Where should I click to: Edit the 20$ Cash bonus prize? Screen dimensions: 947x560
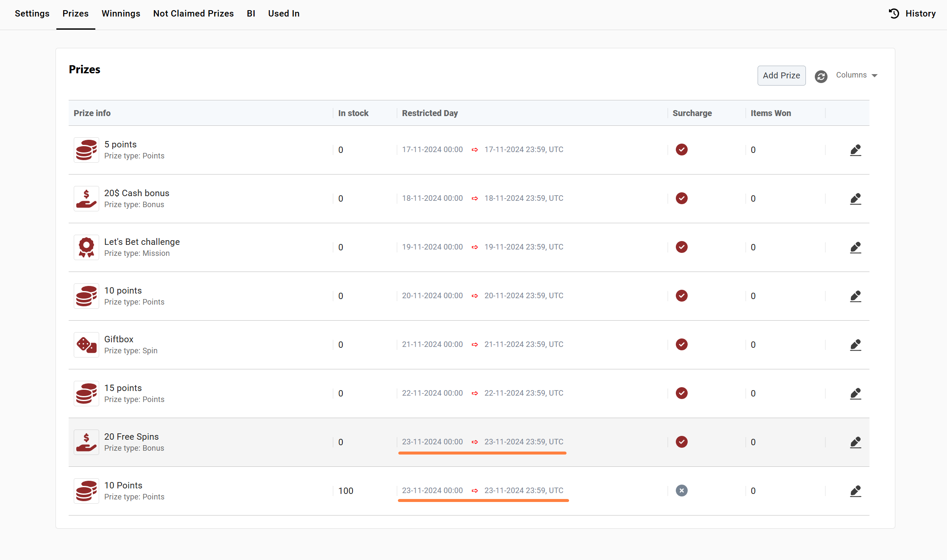855,199
